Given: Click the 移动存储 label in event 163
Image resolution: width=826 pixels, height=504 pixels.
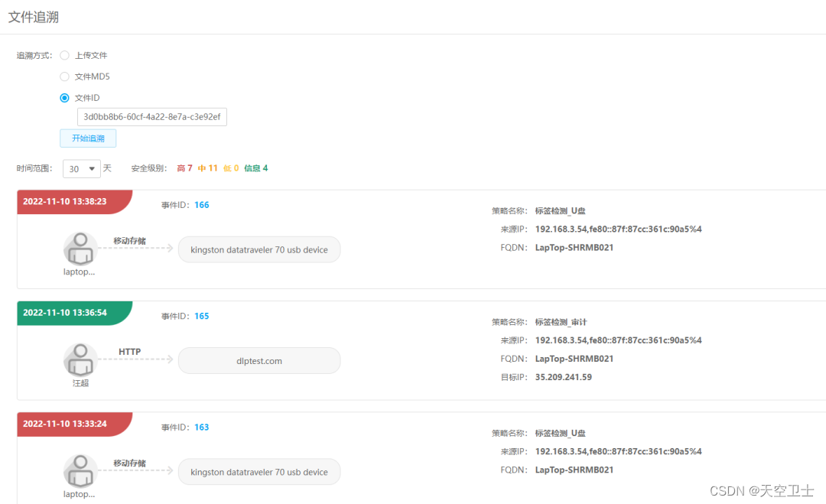Looking at the screenshot, I should pos(129,463).
